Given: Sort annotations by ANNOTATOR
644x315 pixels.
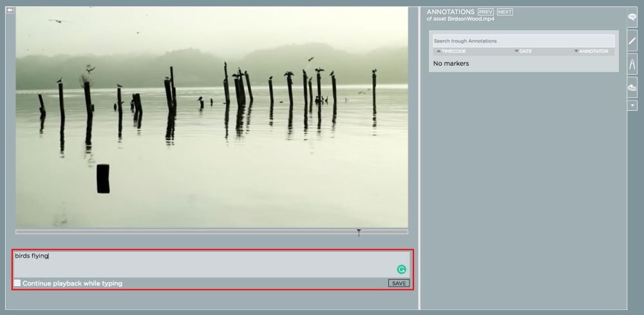Looking at the screenshot, I should click(592, 51).
